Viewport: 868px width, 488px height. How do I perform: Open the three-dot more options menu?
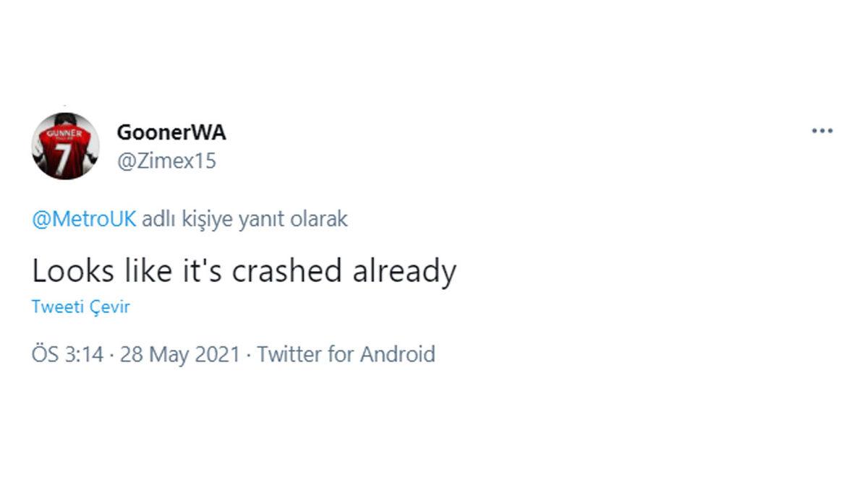[x=822, y=132]
